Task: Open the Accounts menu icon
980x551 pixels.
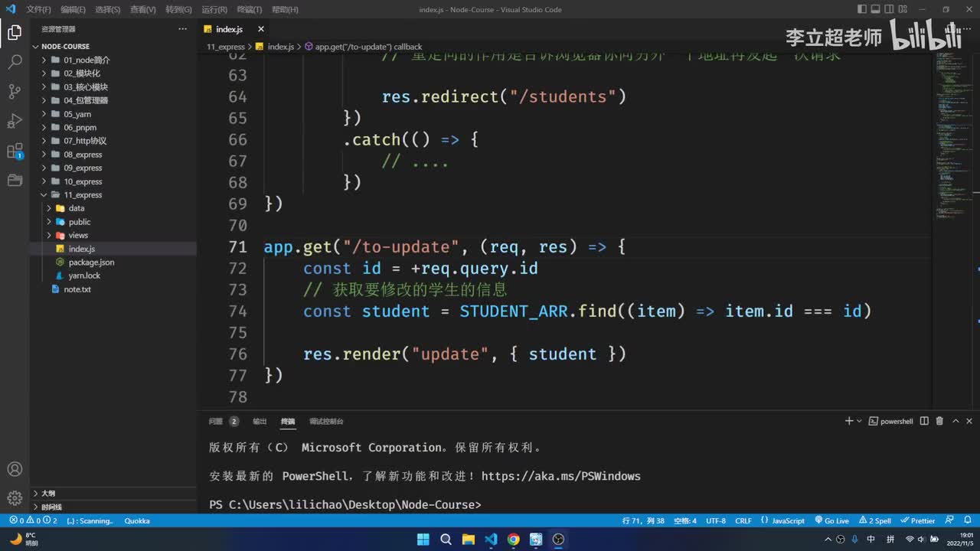Action: 15,469
